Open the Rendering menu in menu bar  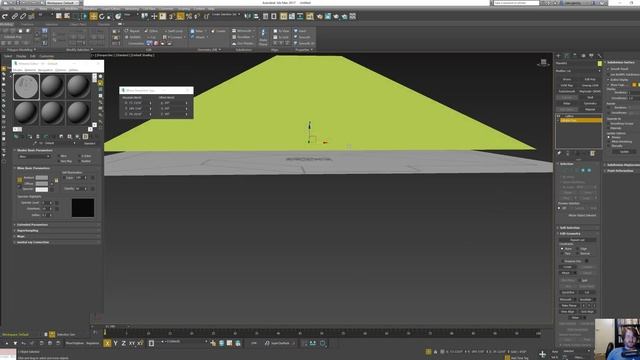[x=131, y=9]
